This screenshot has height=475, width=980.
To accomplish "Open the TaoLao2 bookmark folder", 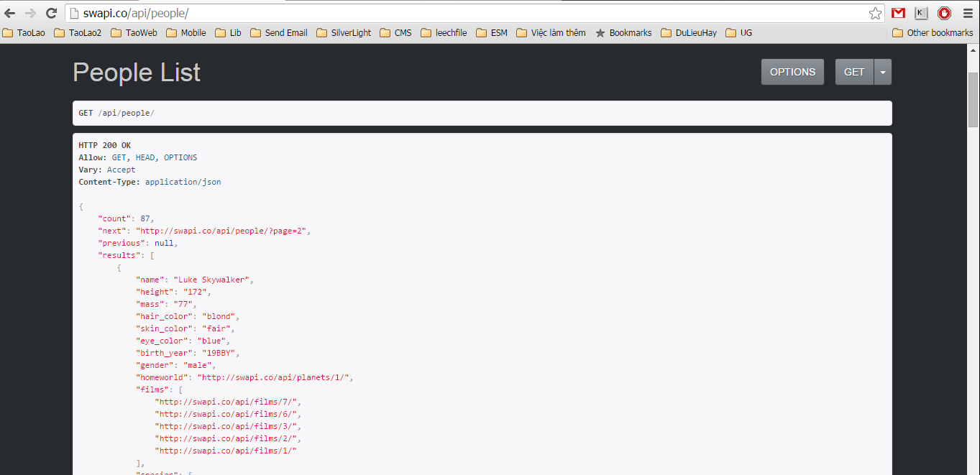I will click(x=78, y=32).
